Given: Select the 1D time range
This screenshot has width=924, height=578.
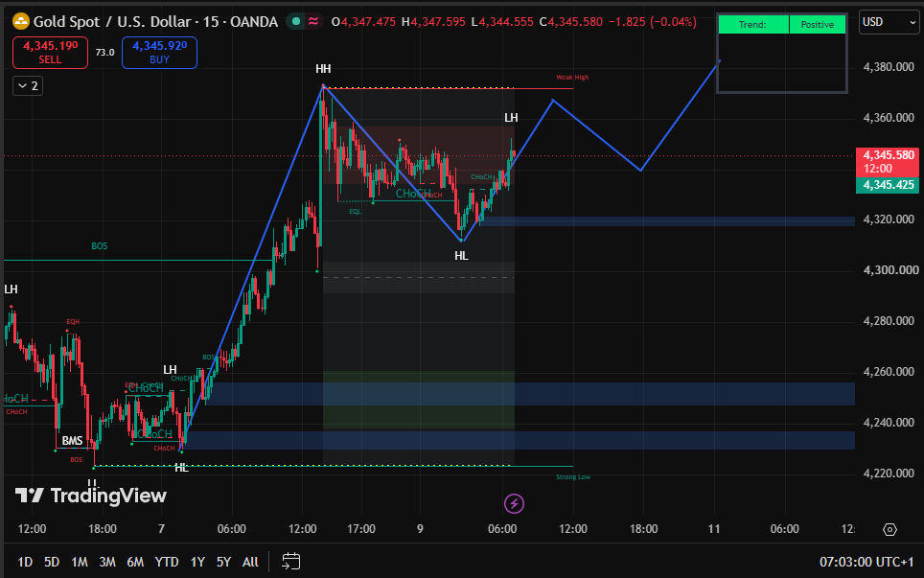Looking at the screenshot, I should (25, 562).
